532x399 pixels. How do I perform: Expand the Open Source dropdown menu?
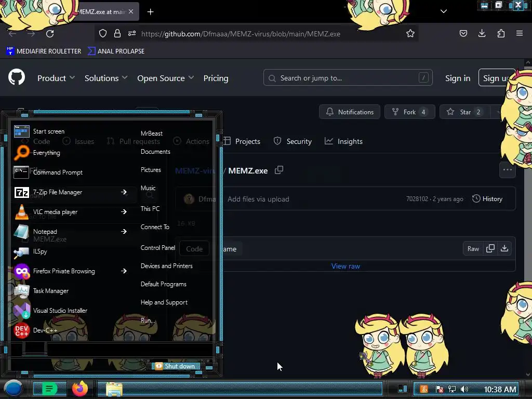pyautogui.click(x=166, y=78)
